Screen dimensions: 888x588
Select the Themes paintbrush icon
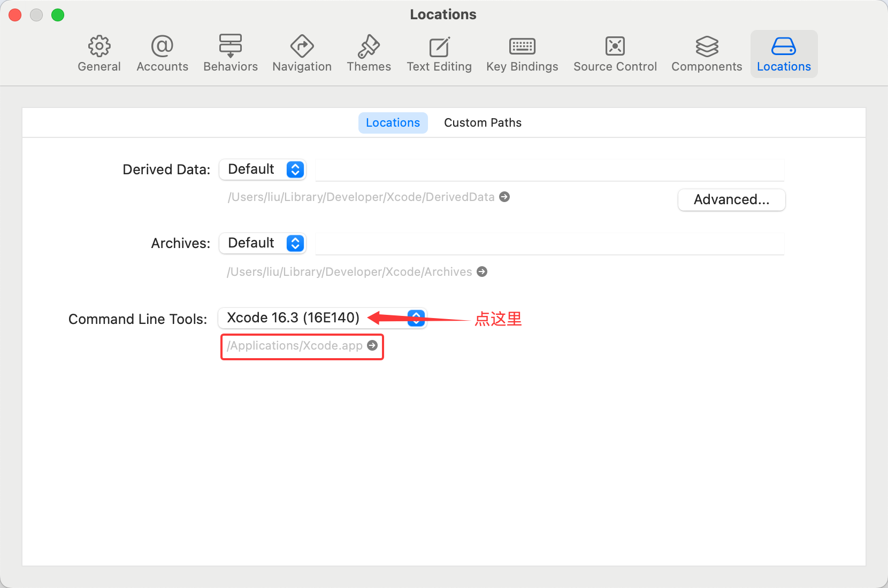(x=369, y=47)
